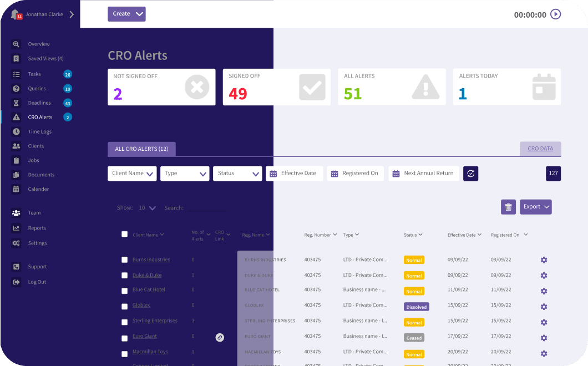588x366 pixels.
Task: Open the Macmillan Toys row gear settings
Action: [x=544, y=354]
